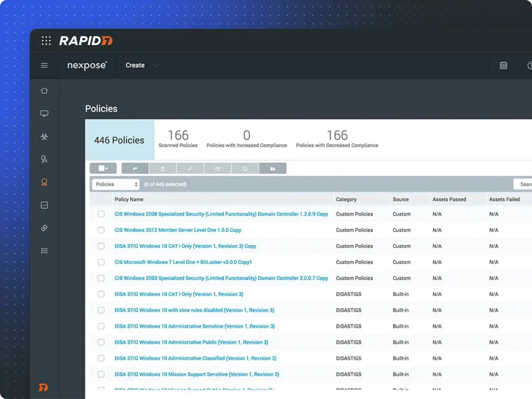Viewport: 532px width, 399px height.
Task: Check the Administrative Public policy row
Action: 101,342
